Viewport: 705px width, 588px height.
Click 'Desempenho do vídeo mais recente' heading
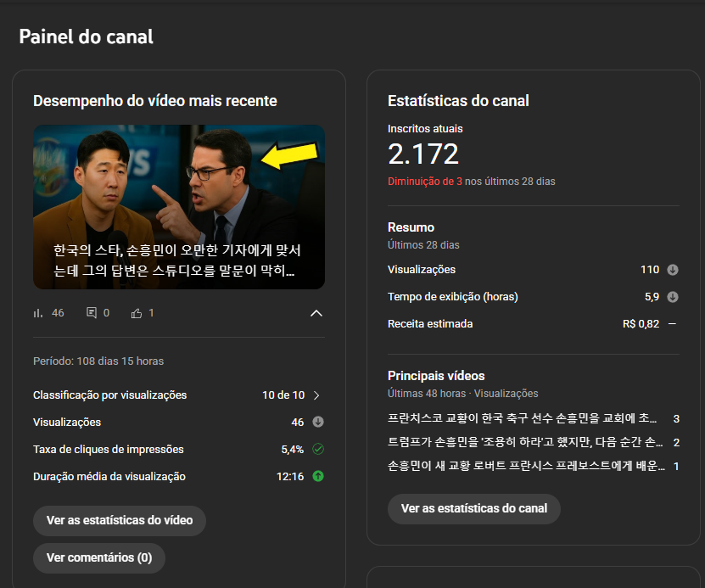155,101
